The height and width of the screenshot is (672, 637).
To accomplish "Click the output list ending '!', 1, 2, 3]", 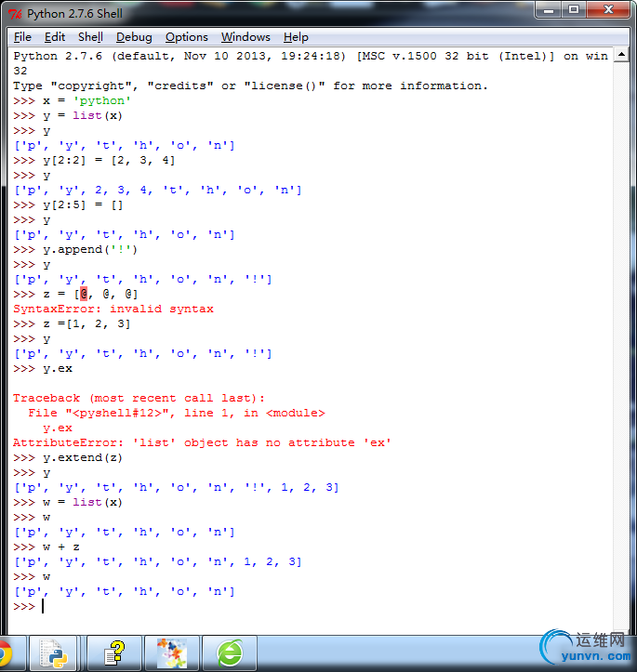I will coord(177,488).
